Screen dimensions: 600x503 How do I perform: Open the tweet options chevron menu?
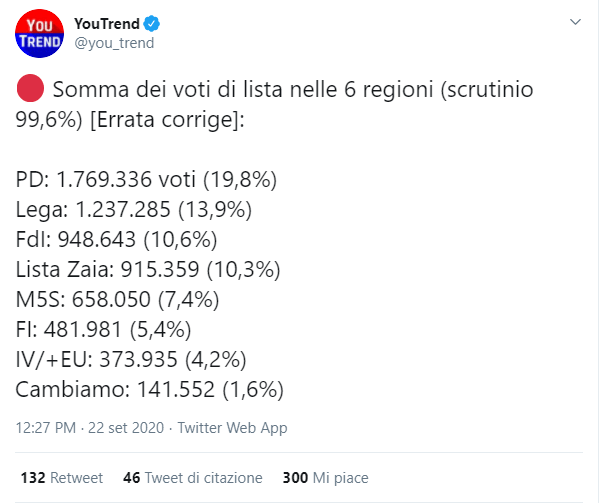(574, 22)
